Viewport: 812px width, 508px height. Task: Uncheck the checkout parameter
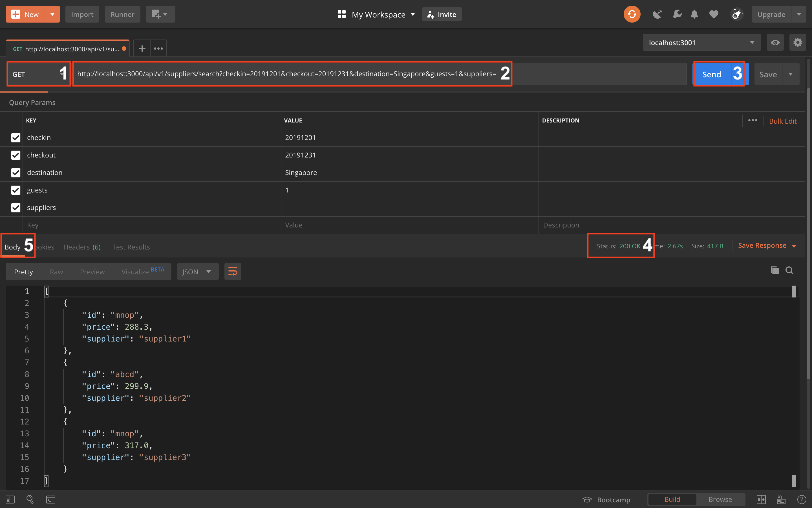pyautogui.click(x=16, y=155)
